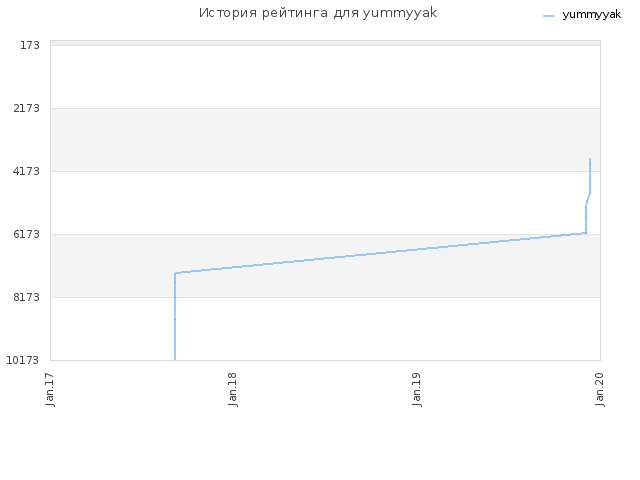Click the blue legend line marker
Viewport: 640px width, 480px height.
pos(549,16)
